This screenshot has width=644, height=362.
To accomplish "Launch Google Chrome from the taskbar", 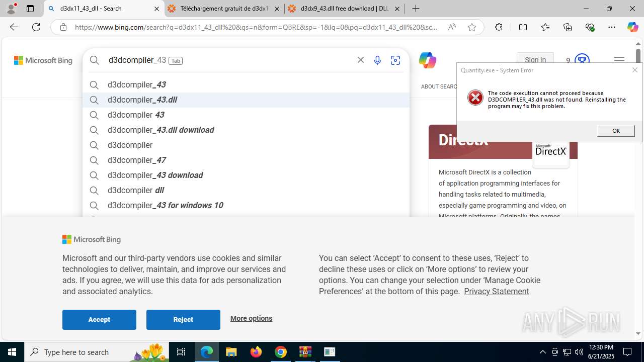I will tap(281, 352).
